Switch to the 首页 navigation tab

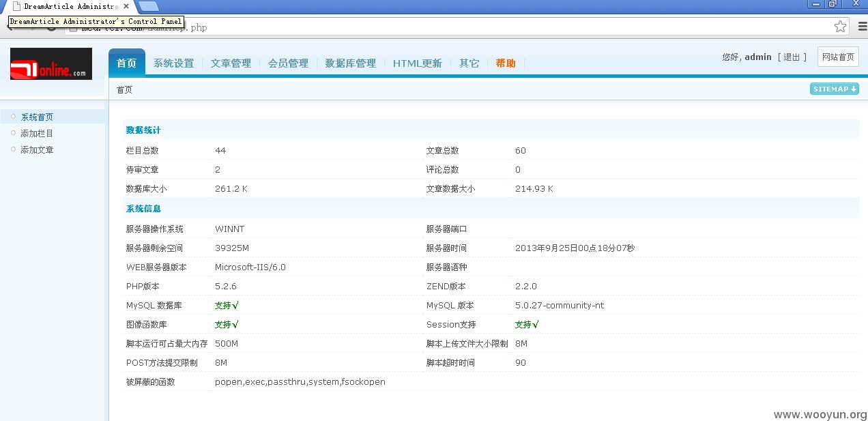pos(127,63)
